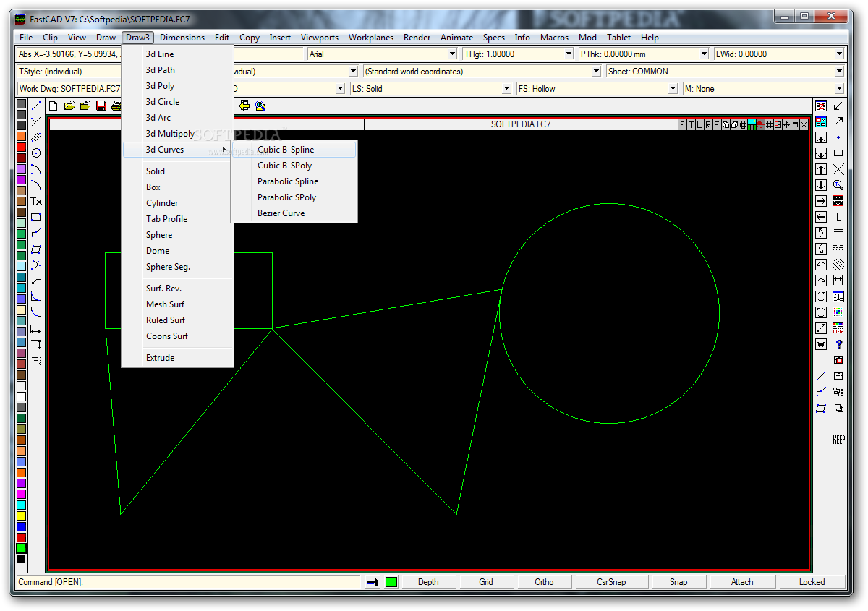Open the Viewports menu
868x611 pixels.
click(x=319, y=38)
